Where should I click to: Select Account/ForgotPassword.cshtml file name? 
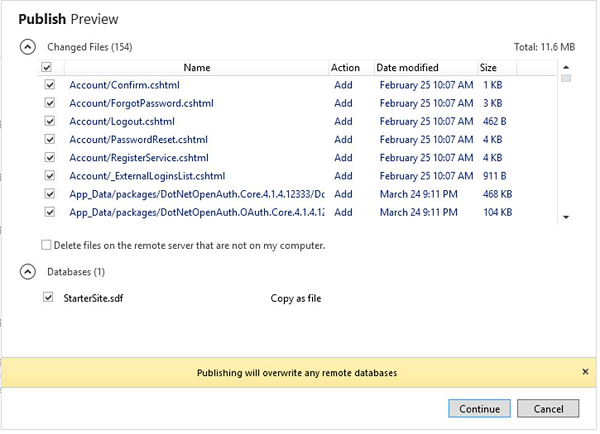point(141,104)
